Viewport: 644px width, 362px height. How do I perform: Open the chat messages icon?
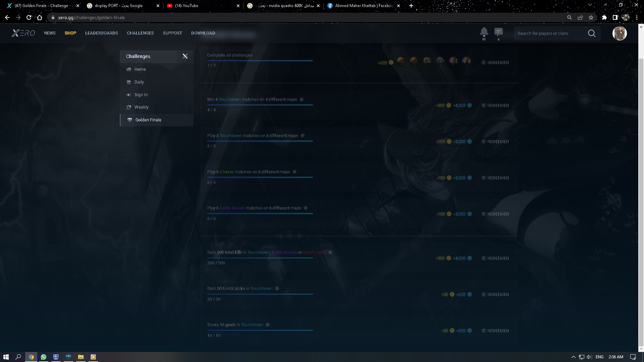click(x=498, y=32)
